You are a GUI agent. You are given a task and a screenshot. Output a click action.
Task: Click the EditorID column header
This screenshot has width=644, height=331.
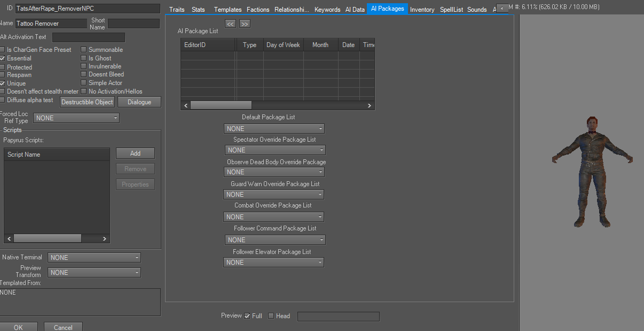(208, 45)
